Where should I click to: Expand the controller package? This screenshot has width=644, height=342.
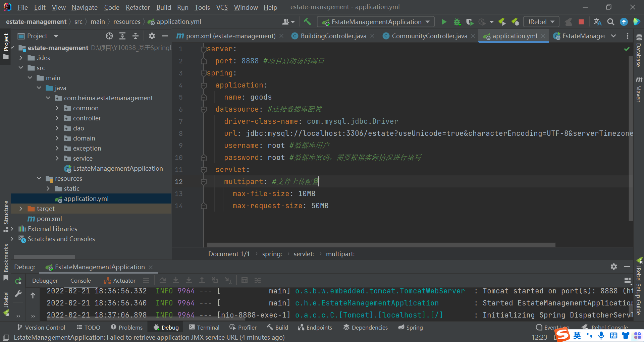coord(57,118)
